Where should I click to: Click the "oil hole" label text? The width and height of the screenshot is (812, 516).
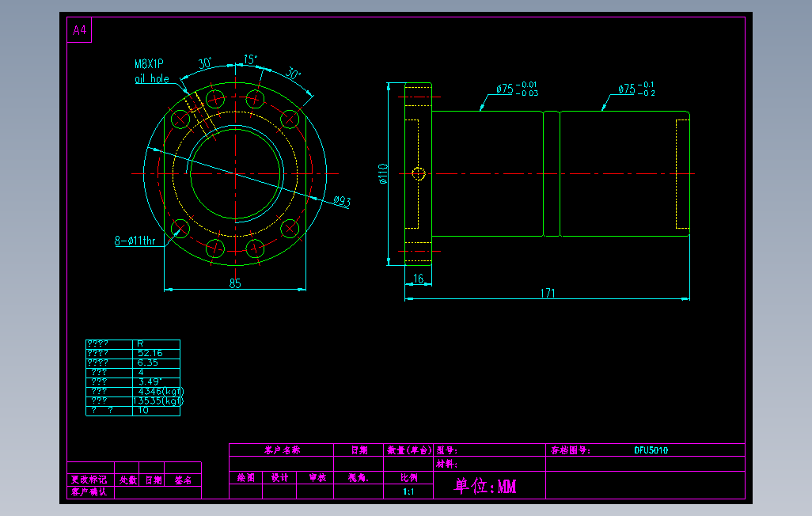(x=152, y=79)
